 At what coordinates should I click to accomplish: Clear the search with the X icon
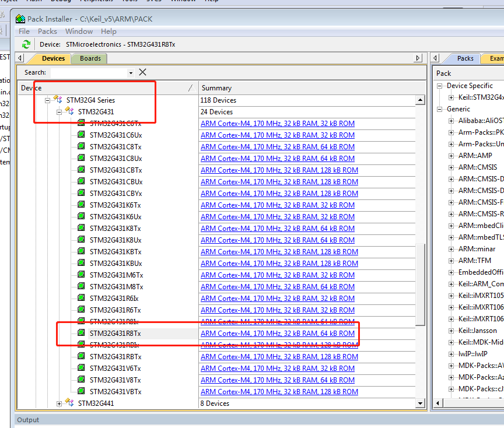(142, 72)
